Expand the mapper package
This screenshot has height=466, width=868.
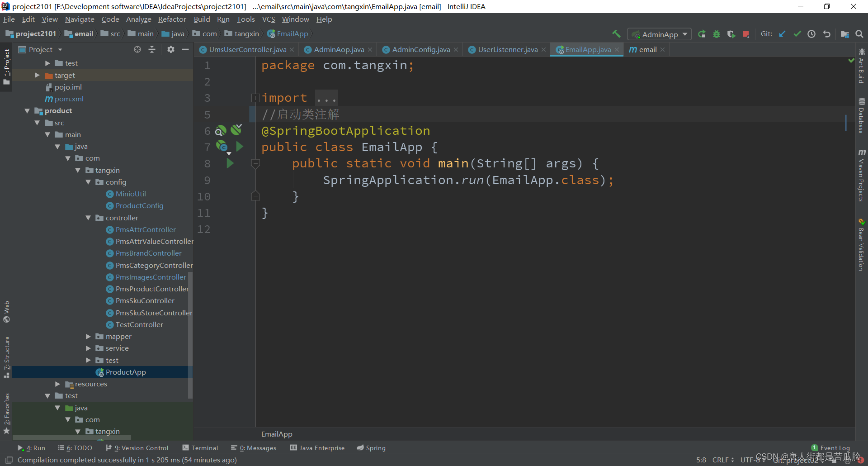pos(88,336)
